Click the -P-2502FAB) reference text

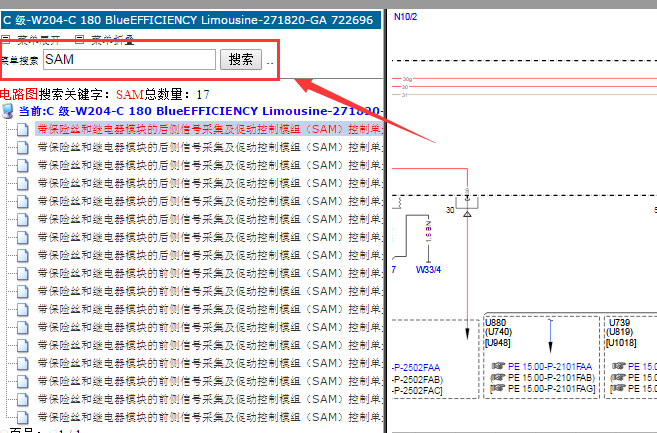click(x=417, y=379)
